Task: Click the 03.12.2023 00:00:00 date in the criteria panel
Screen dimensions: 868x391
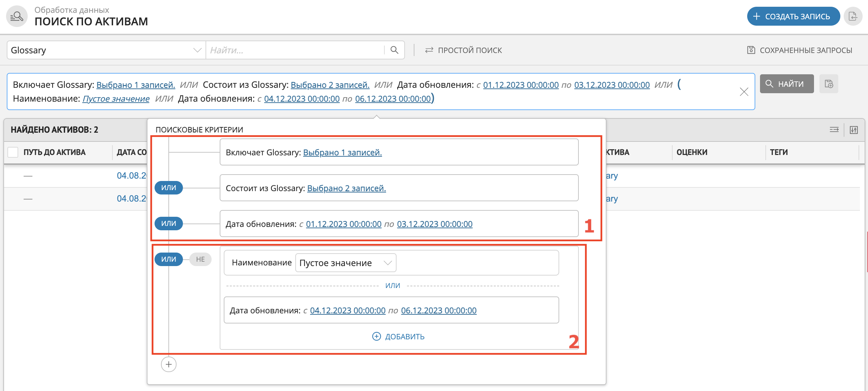Action: click(435, 224)
